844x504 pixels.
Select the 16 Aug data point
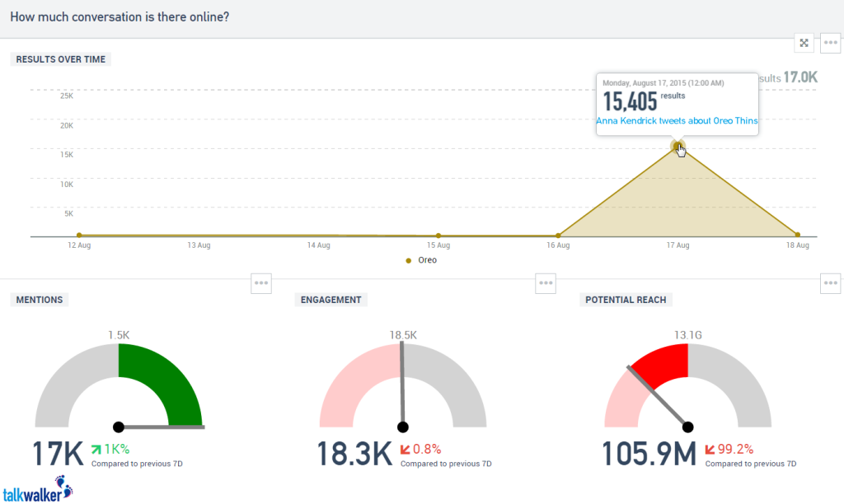pyautogui.click(x=558, y=236)
